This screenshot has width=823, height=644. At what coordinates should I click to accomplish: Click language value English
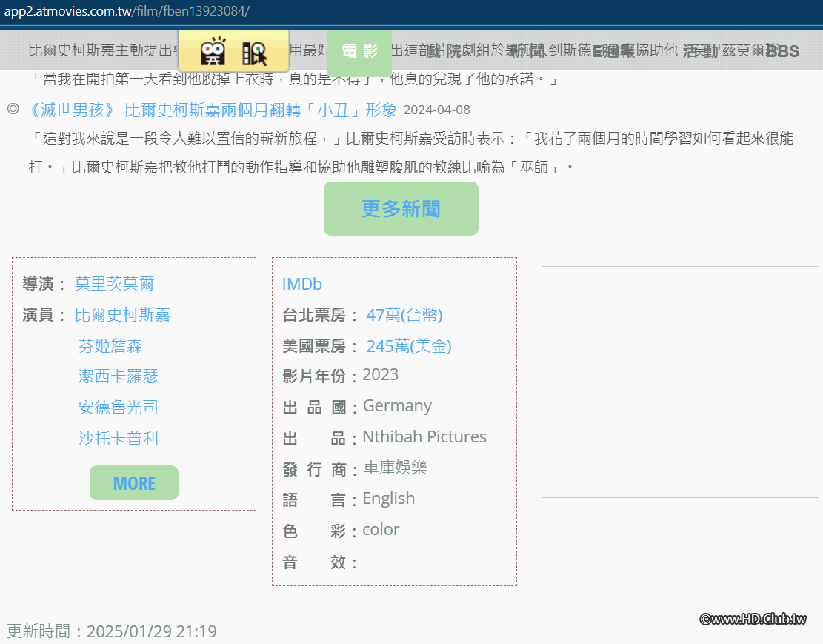click(x=388, y=498)
